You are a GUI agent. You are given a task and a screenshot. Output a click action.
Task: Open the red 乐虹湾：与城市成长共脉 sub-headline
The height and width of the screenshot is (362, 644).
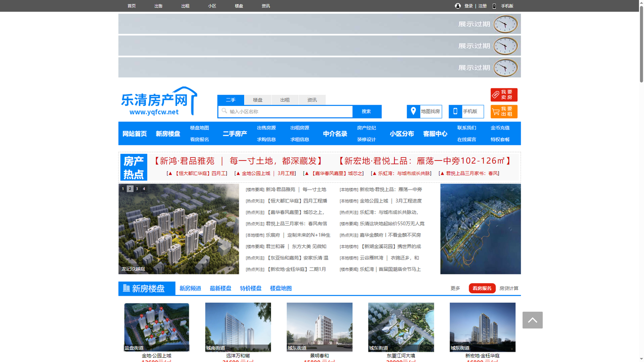click(402, 173)
